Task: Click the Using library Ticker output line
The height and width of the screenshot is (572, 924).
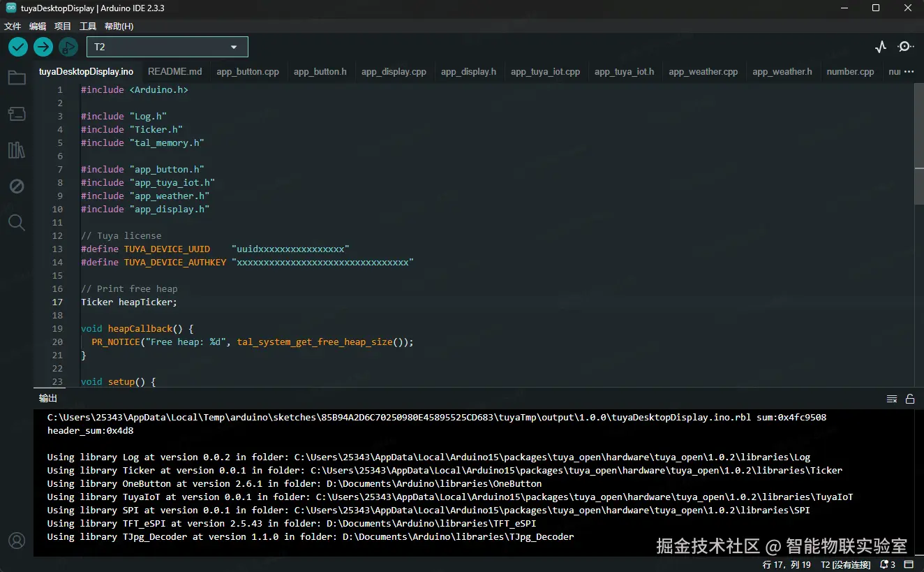Action: click(x=445, y=470)
